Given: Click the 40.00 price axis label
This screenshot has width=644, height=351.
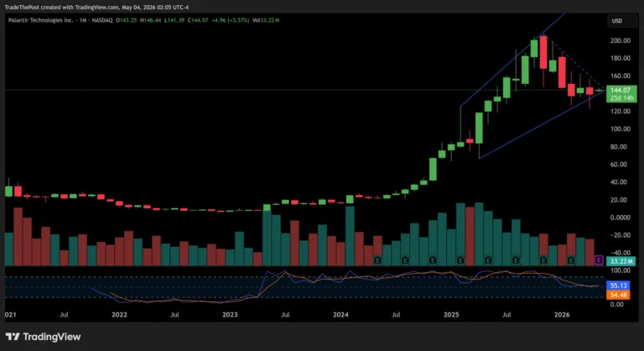Looking at the screenshot, I should pos(619,182).
